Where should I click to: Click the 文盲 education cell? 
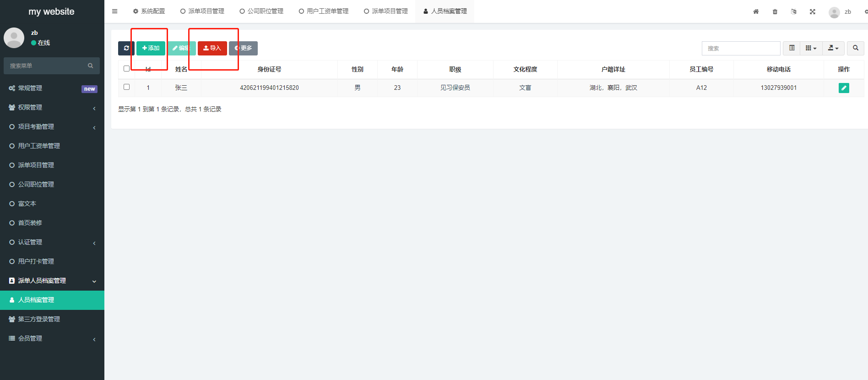click(x=525, y=88)
